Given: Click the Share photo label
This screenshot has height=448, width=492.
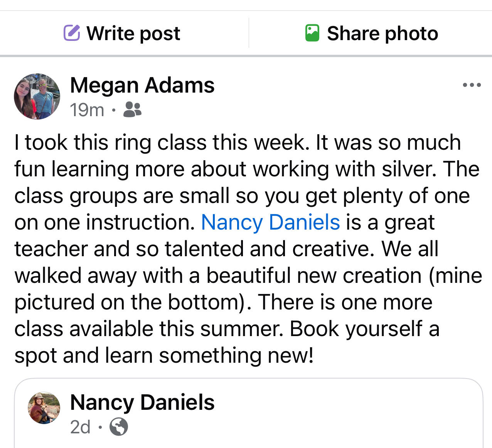Looking at the screenshot, I should (382, 33).
